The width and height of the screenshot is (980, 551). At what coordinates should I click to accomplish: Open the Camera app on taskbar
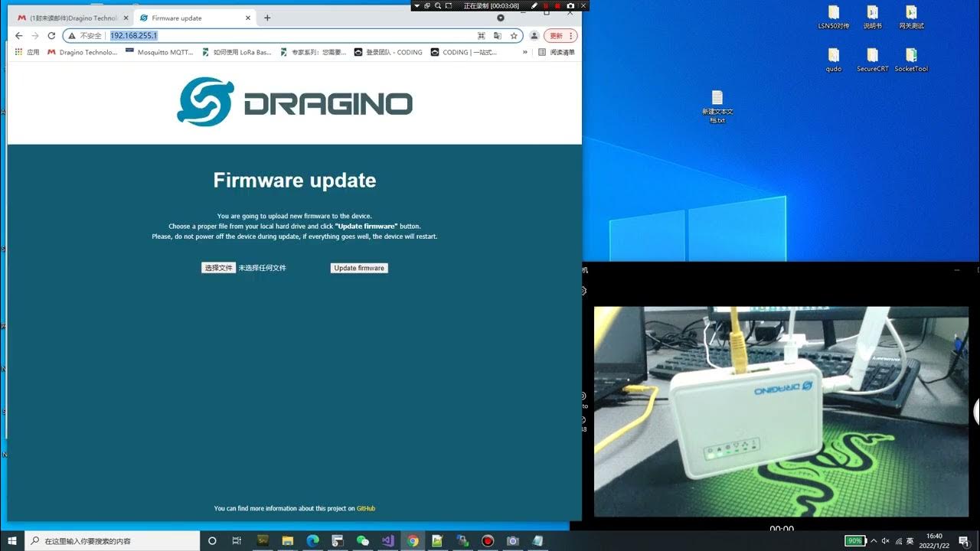(513, 540)
